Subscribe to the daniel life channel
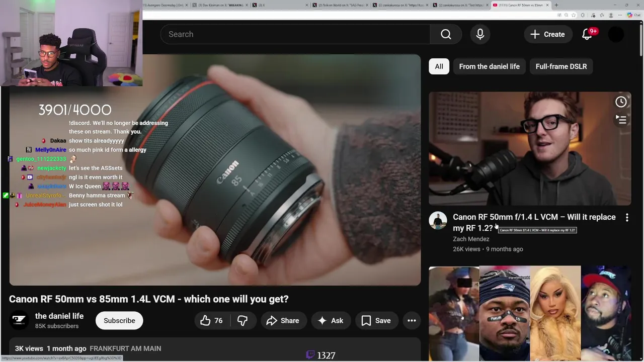The height and width of the screenshot is (362, 644). (119, 321)
